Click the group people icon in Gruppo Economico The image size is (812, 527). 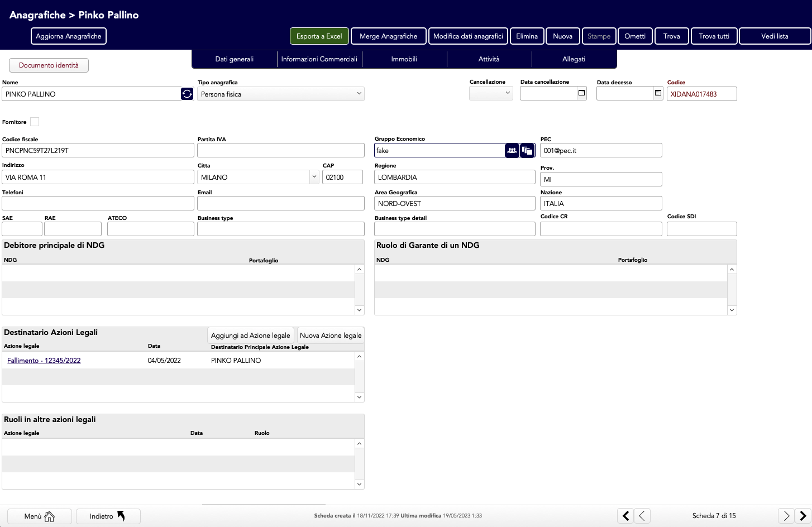pos(512,150)
